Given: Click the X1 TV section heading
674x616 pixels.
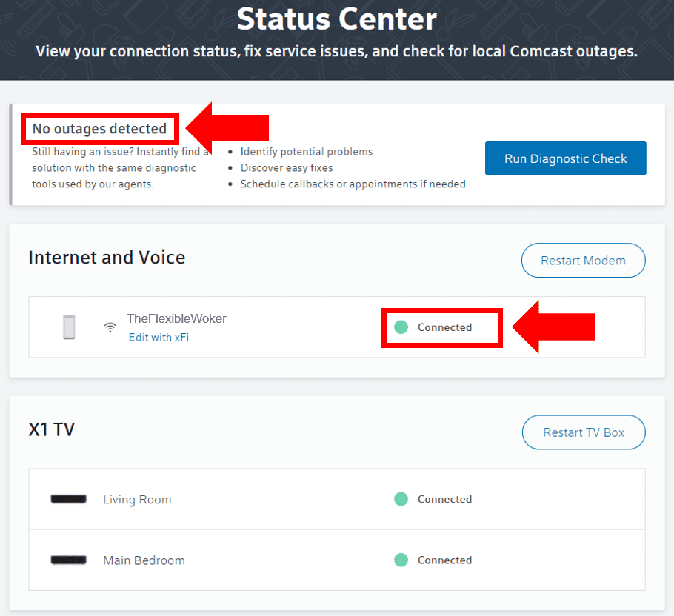Looking at the screenshot, I should click(x=52, y=429).
